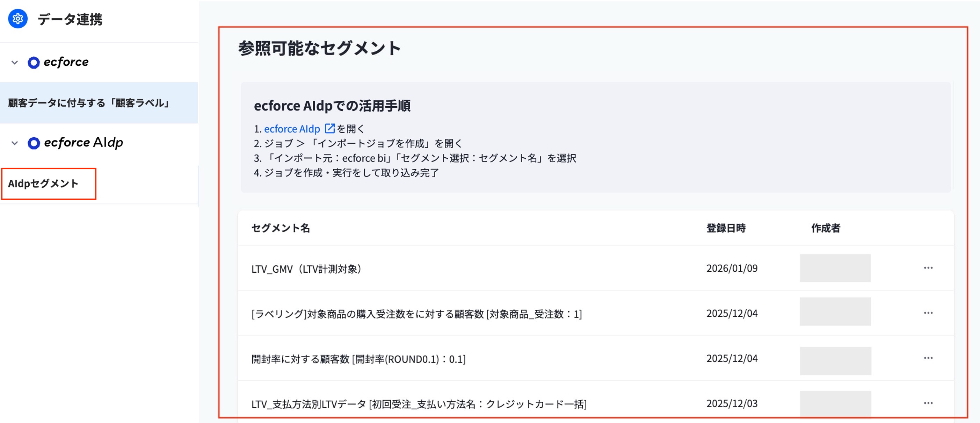
Task: Select segment name LTV_GMV(LTV計測対象)
Action: tap(307, 269)
